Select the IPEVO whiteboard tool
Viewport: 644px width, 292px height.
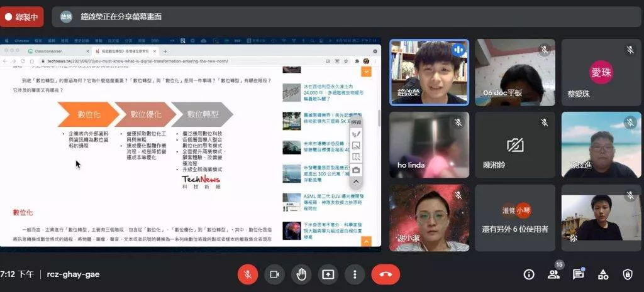click(356, 156)
